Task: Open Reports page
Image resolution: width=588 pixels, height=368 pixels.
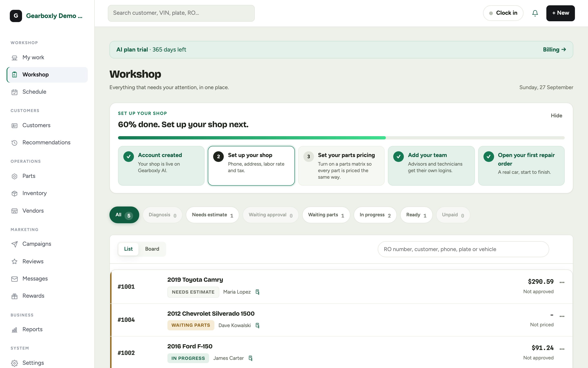Action: click(47, 329)
